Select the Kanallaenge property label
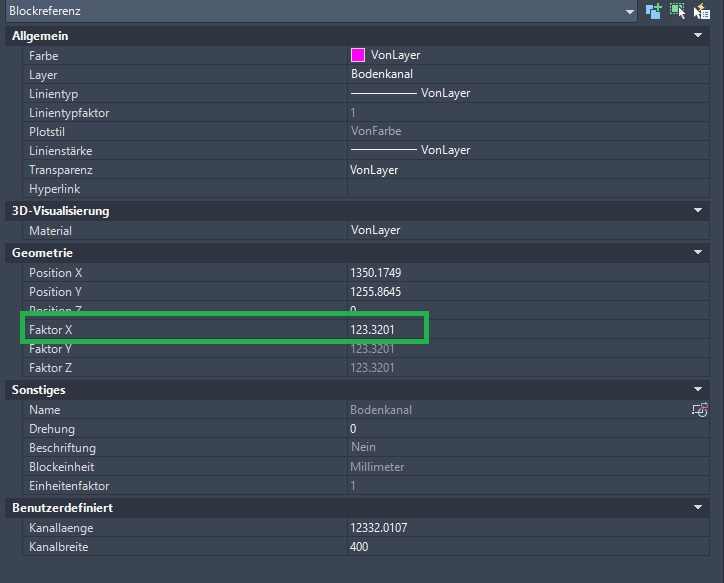This screenshot has height=583, width=724. [61, 528]
